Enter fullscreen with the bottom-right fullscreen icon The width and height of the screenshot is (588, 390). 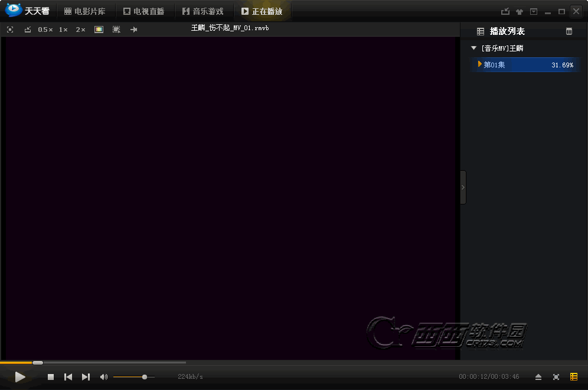[556, 377]
